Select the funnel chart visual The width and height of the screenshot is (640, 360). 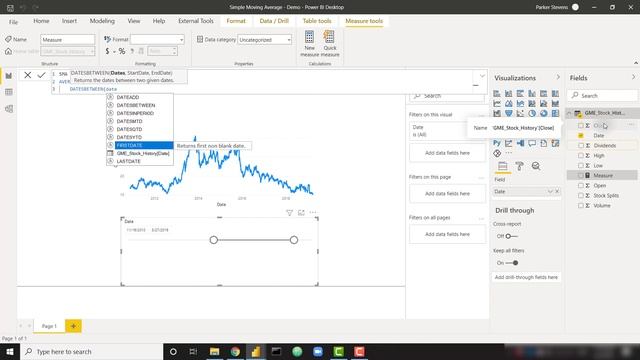(x=509, y=113)
